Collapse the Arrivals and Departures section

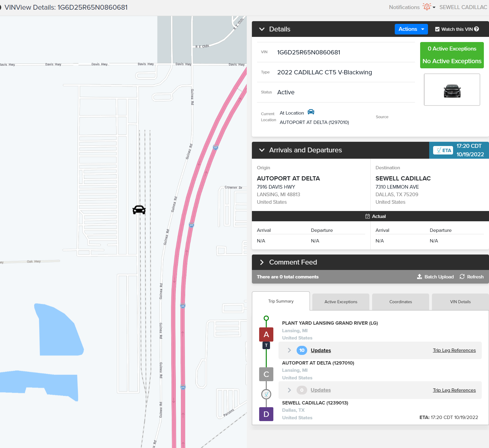[262, 150]
